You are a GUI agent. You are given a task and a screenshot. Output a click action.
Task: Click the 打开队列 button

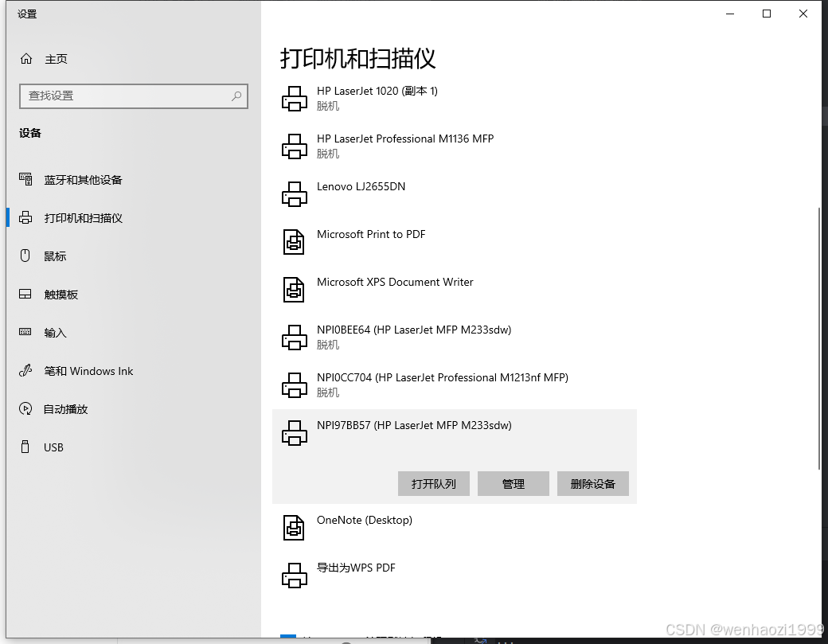click(434, 483)
